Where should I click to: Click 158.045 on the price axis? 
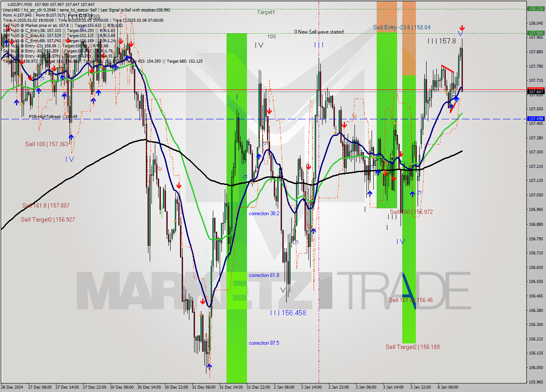536,23
